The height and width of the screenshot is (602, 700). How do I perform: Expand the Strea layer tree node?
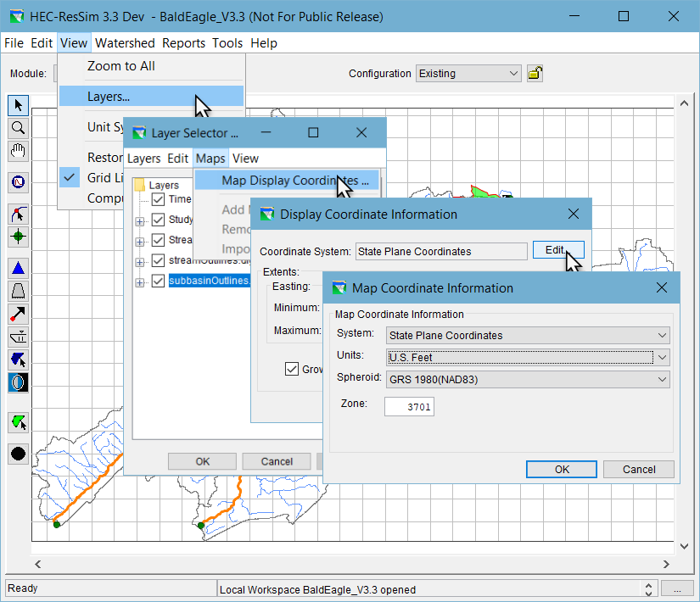click(140, 242)
